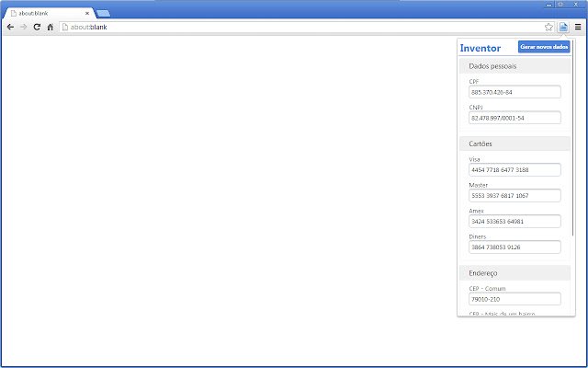Image resolution: width=588 pixels, height=368 pixels.
Task: Open the home page via the house icon
Action: 51,27
